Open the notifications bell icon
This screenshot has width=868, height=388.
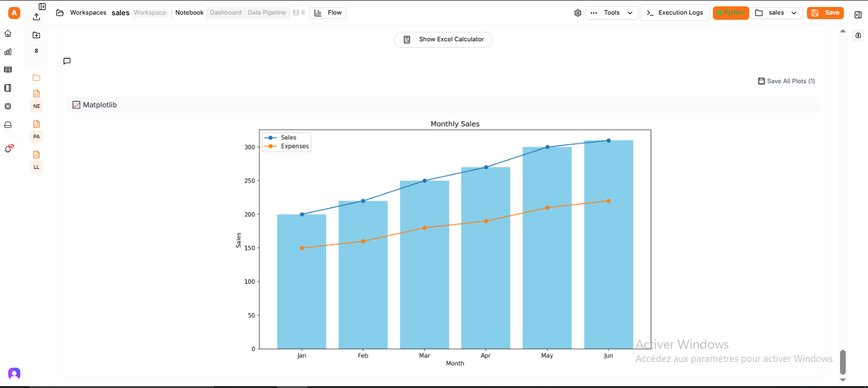[9, 149]
